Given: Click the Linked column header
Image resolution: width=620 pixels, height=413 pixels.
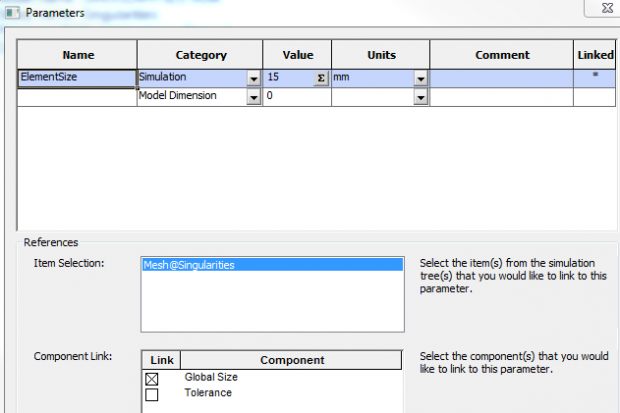Looking at the screenshot, I should pos(595,55).
